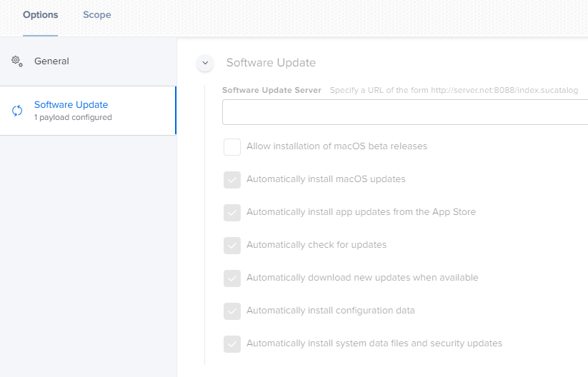This screenshot has height=377, width=588.
Task: Click the '1 payload configured' subtitle text
Action: point(73,117)
